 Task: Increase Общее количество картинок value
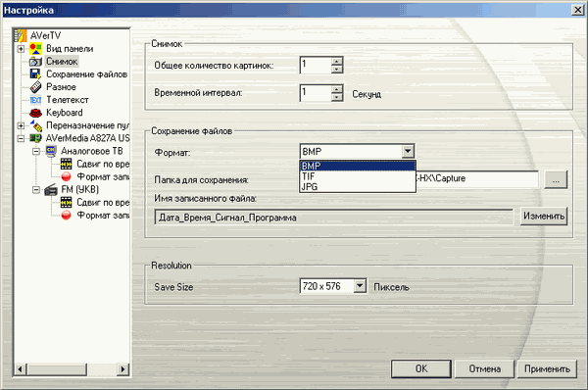coord(337,61)
